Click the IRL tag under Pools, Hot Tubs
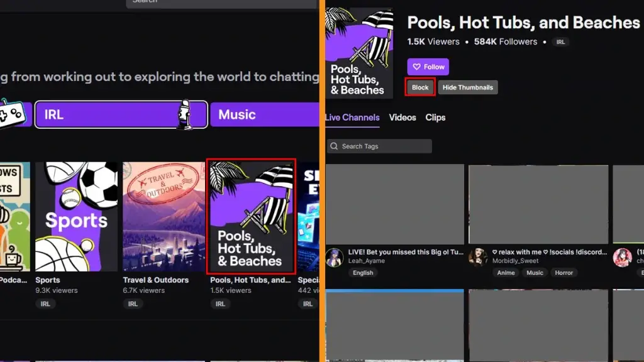644x362 pixels. click(x=220, y=304)
